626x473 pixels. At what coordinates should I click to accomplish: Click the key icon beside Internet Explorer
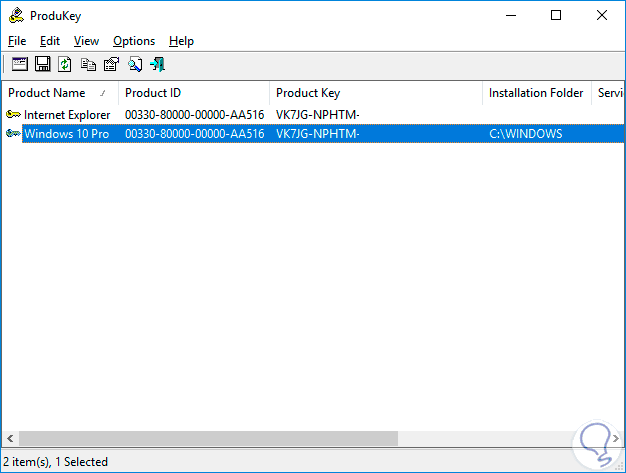tap(14, 115)
